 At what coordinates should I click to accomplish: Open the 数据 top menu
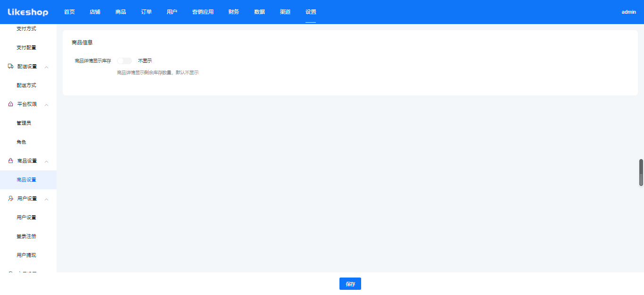(259, 12)
